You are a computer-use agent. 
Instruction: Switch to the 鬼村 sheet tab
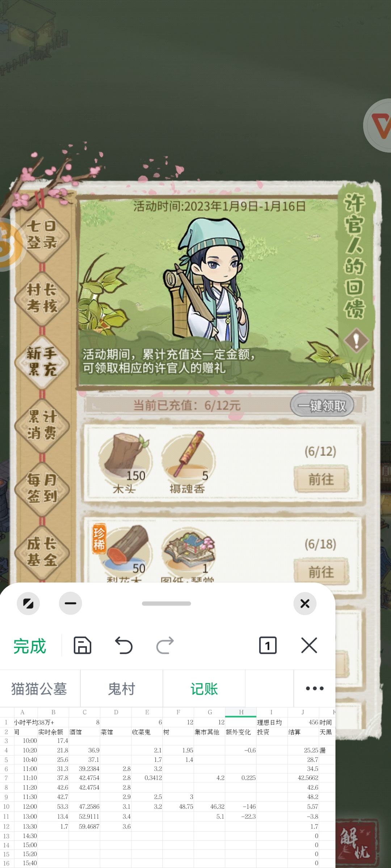click(x=122, y=689)
